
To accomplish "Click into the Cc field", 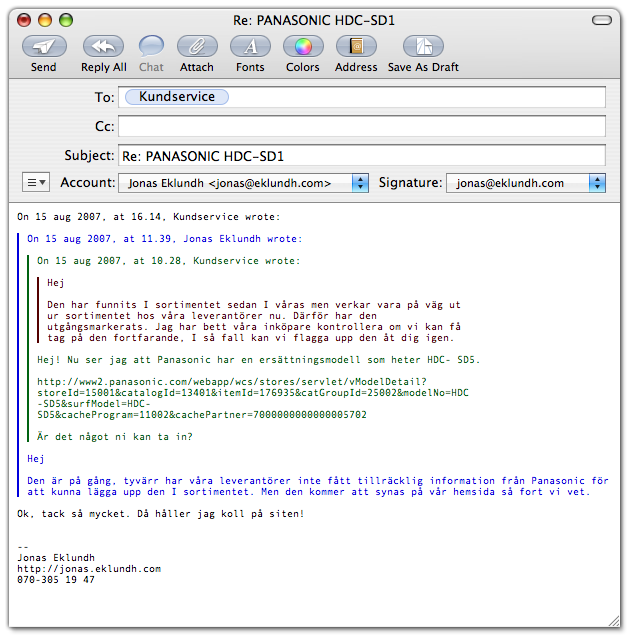I will tap(361, 127).
